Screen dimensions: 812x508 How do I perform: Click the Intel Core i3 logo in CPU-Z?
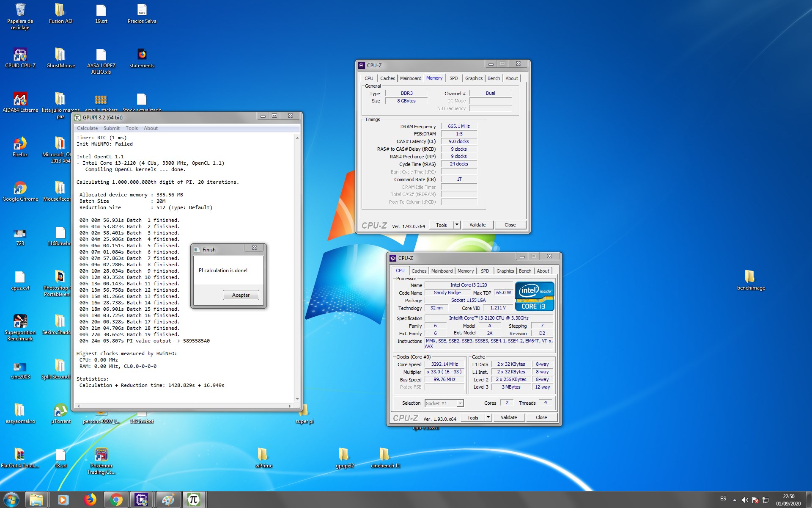coord(535,296)
